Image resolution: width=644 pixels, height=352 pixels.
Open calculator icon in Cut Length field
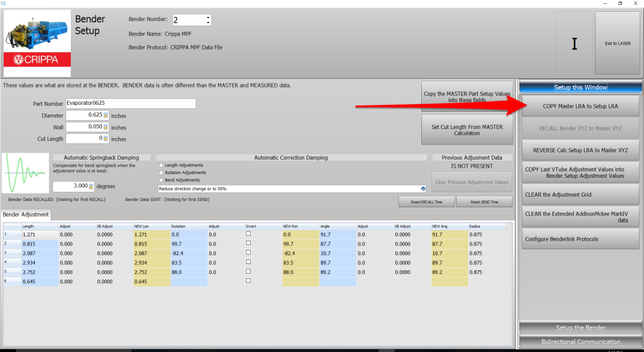point(106,139)
